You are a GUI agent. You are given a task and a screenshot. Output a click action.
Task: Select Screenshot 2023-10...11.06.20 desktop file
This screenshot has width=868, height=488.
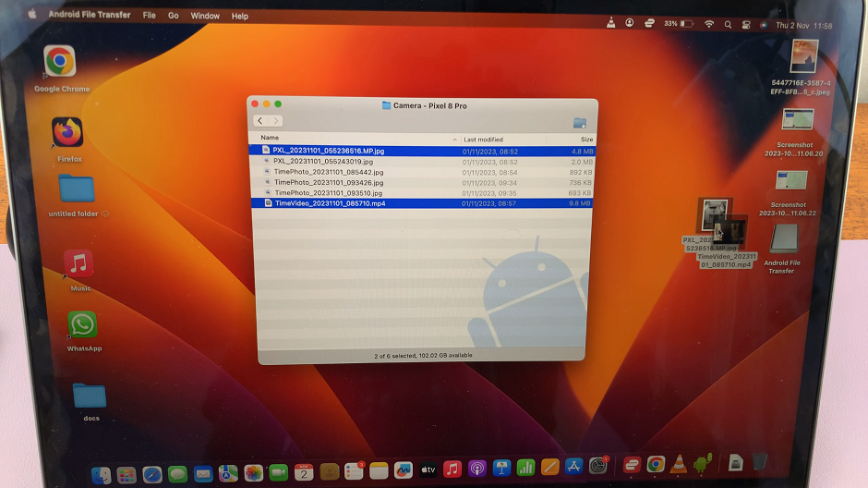[x=798, y=119]
